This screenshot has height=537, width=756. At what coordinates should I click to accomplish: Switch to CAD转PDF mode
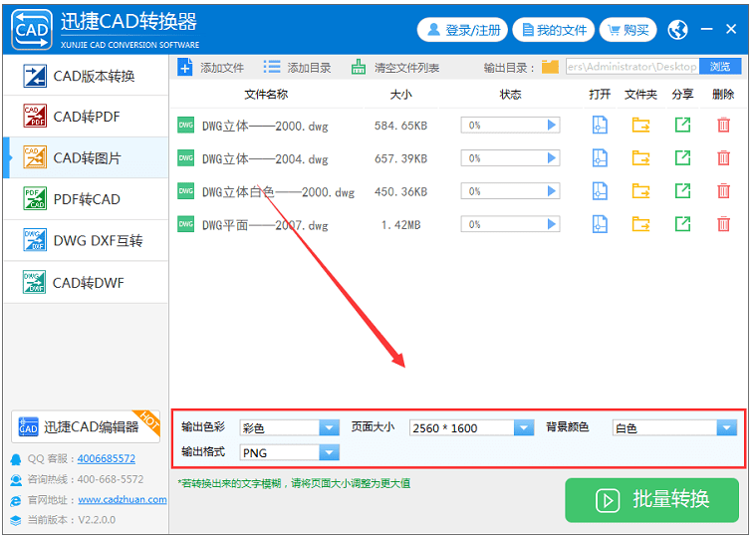point(86,117)
